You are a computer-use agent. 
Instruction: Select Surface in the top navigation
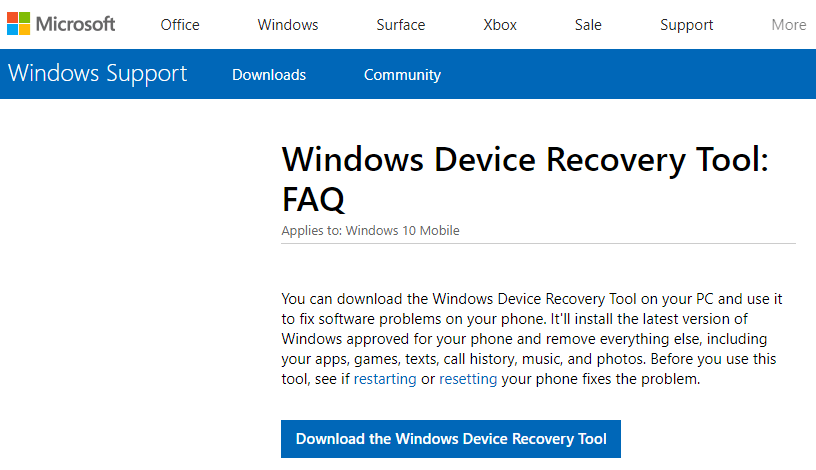pos(401,24)
